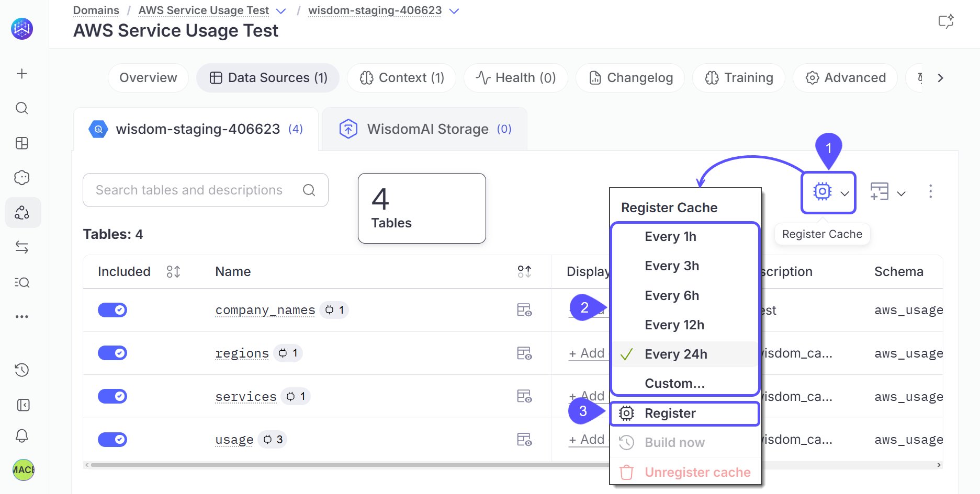Open the dashboard grid sidebar icon
980x494 pixels.
[x=22, y=143]
